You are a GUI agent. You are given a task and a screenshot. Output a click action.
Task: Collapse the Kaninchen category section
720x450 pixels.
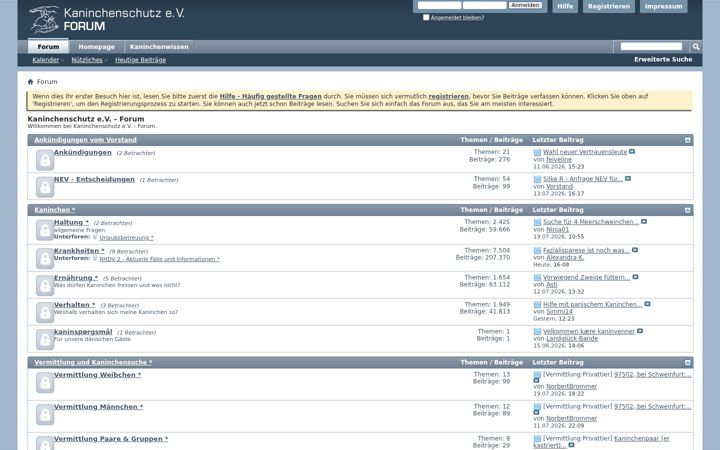point(687,210)
